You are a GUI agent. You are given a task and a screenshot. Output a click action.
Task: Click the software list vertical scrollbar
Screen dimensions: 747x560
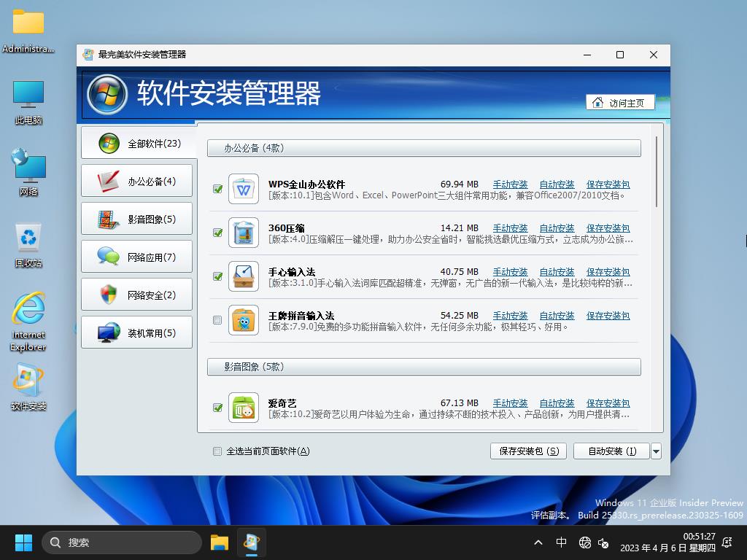[657, 171]
